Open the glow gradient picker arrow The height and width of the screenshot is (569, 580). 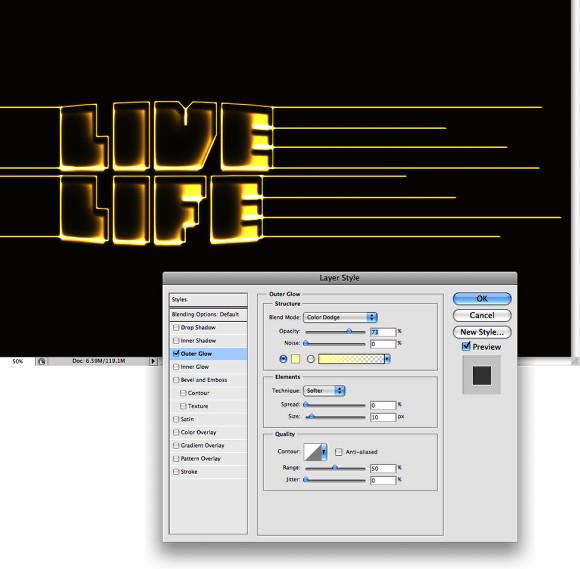point(387,359)
